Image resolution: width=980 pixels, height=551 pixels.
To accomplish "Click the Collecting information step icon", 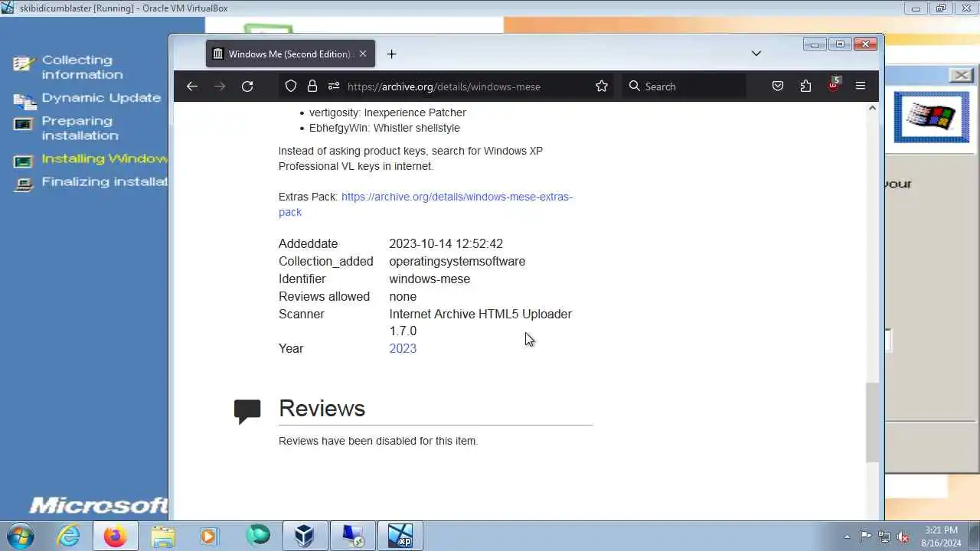I will point(24,64).
